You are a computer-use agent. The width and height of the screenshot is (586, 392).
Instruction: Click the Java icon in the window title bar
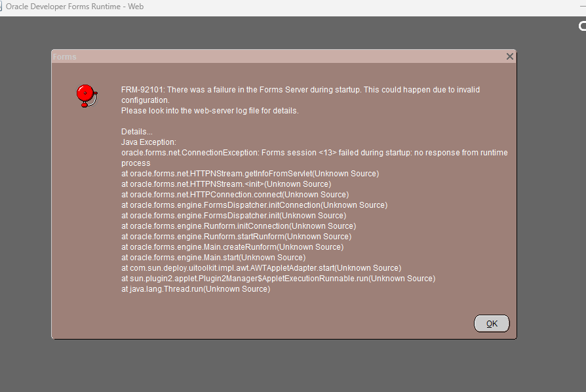(x=1, y=7)
